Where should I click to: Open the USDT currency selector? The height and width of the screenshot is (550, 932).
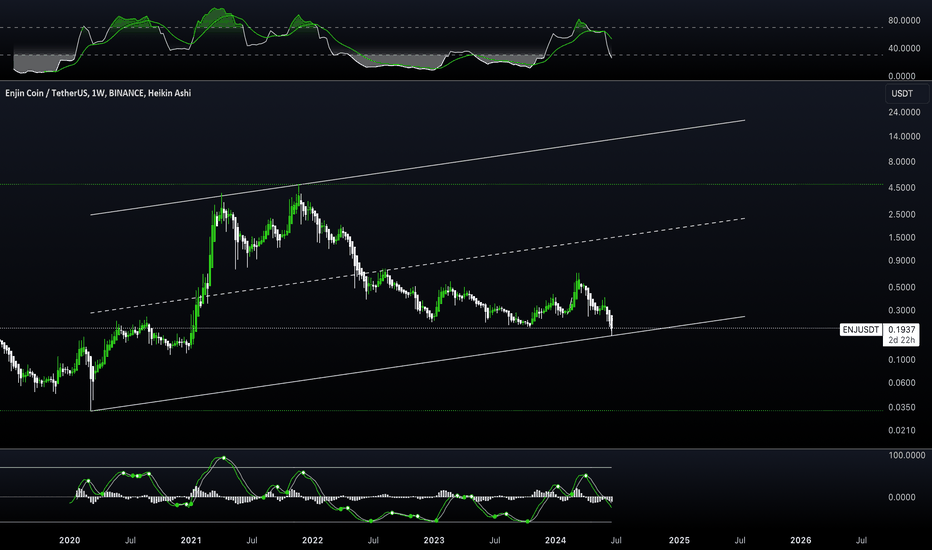906,93
